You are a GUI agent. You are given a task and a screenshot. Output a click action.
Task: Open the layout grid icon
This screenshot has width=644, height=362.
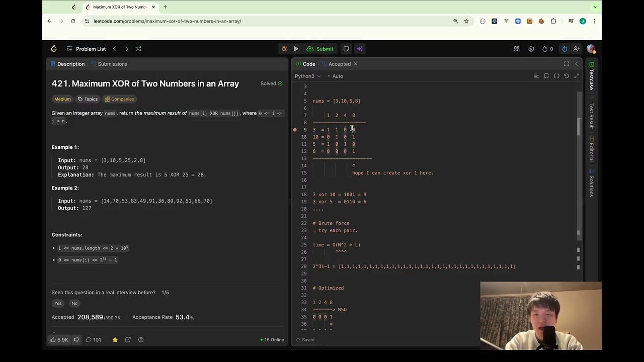click(517, 49)
